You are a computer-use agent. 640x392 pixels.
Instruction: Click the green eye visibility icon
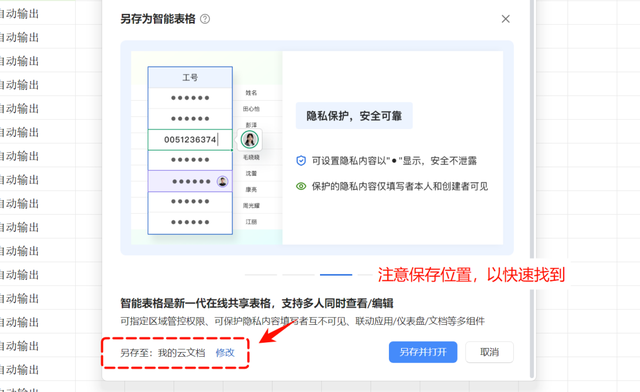coord(301,186)
